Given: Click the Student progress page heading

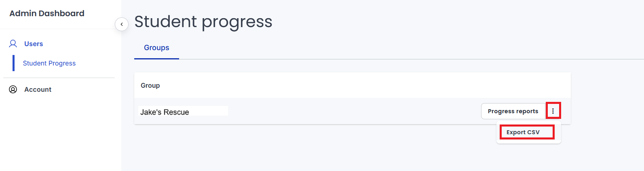Looking at the screenshot, I should [203, 21].
